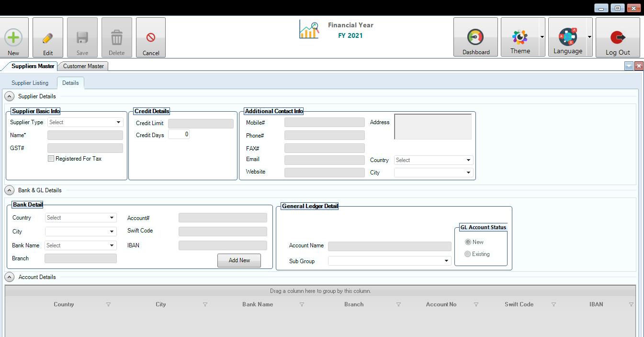644x337 pixels.
Task: Open the Sub Group dropdown
Action: point(389,261)
